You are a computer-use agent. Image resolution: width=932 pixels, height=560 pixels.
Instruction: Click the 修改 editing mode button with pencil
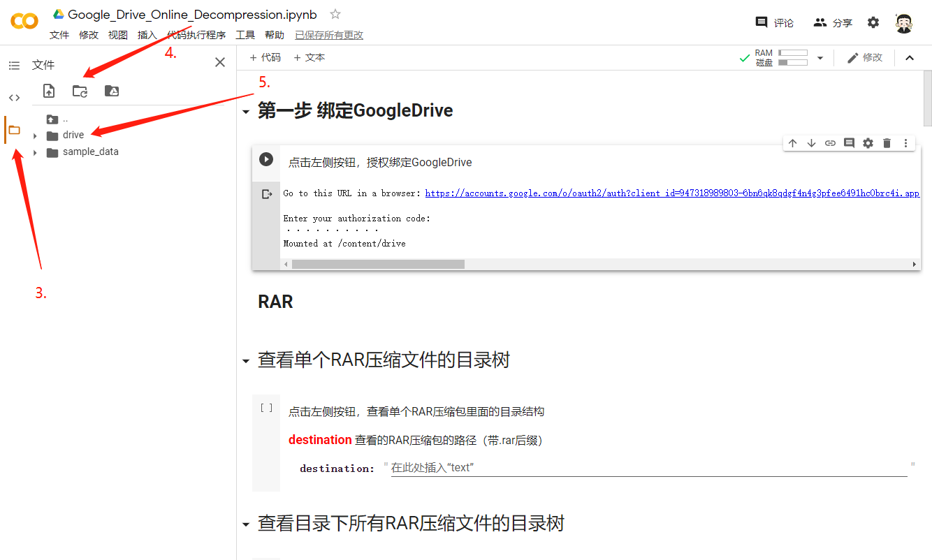pyautogui.click(x=865, y=58)
